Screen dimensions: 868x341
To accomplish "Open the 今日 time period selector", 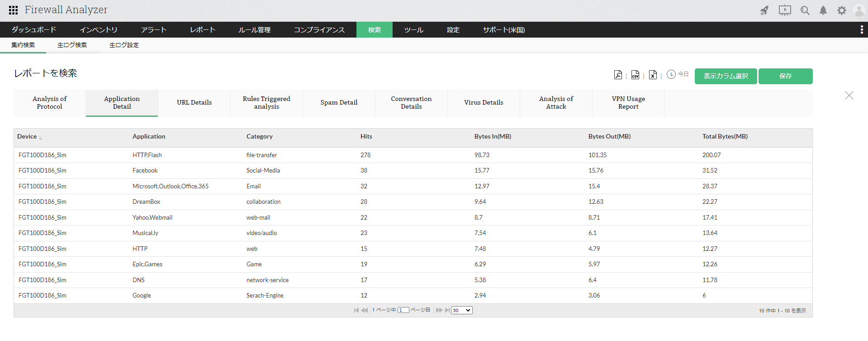I will 678,74.
